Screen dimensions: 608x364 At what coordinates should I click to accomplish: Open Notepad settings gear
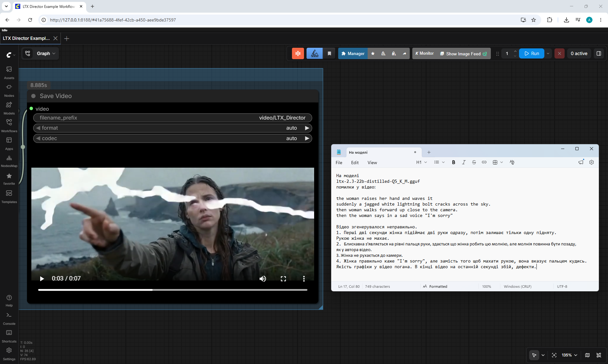[x=592, y=162]
